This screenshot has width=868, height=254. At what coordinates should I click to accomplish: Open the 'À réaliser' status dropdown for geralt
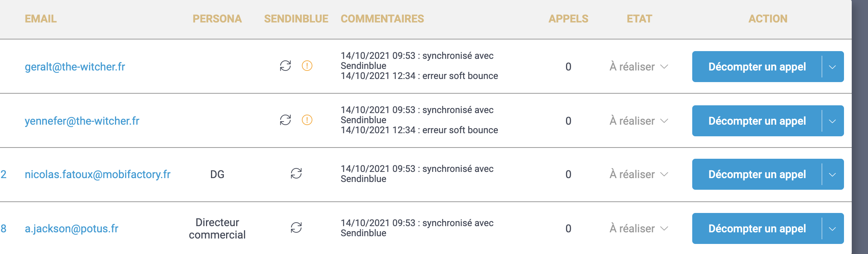click(x=639, y=67)
